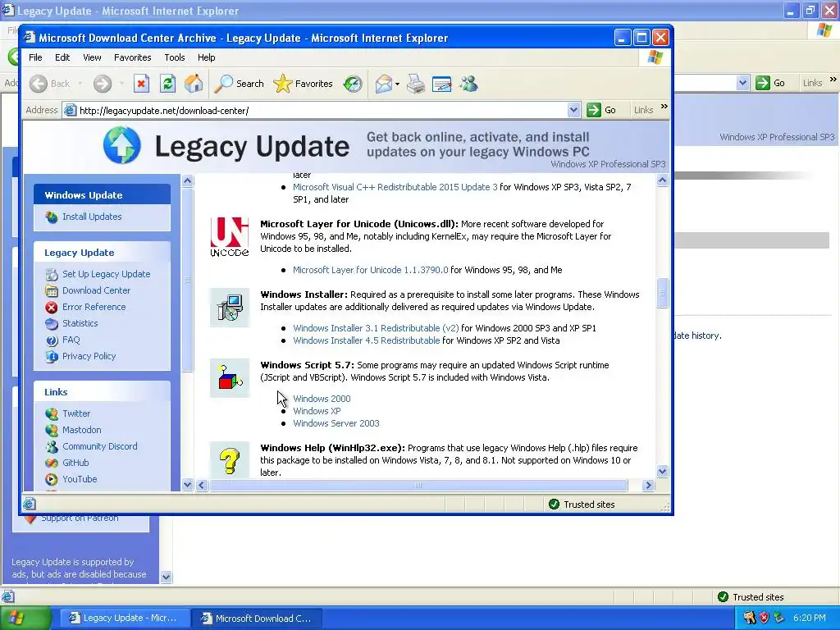
Task: Open the Download Center sidebar link
Action: 97,290
